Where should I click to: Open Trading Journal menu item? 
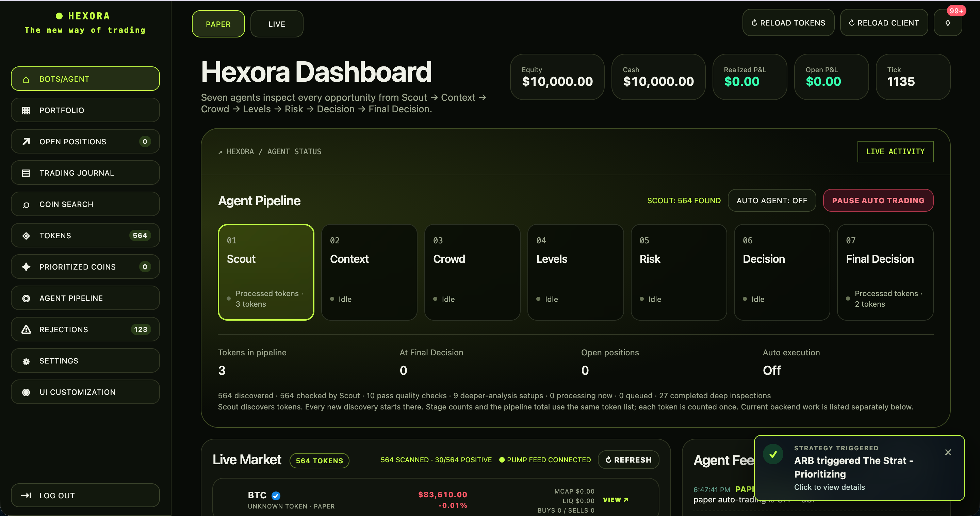(x=85, y=173)
